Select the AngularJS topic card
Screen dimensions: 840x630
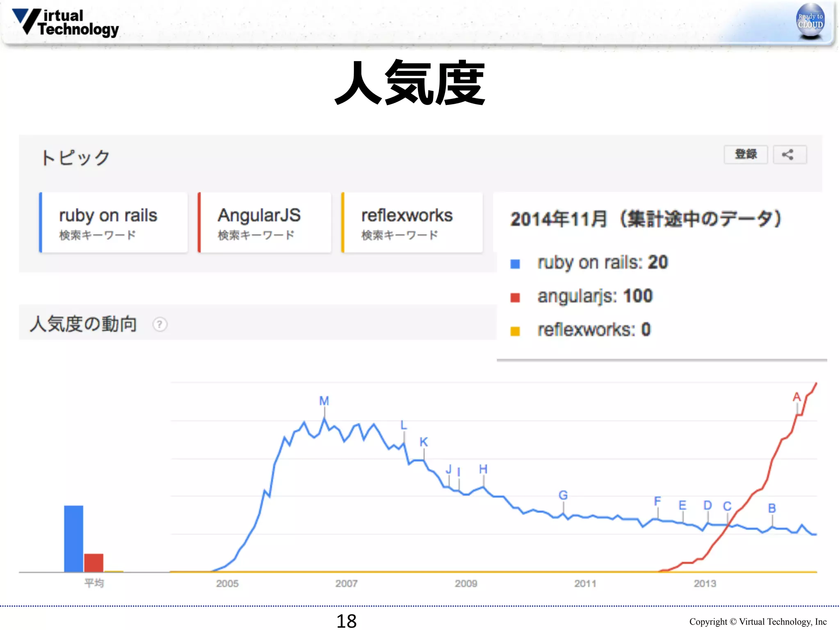point(265,222)
